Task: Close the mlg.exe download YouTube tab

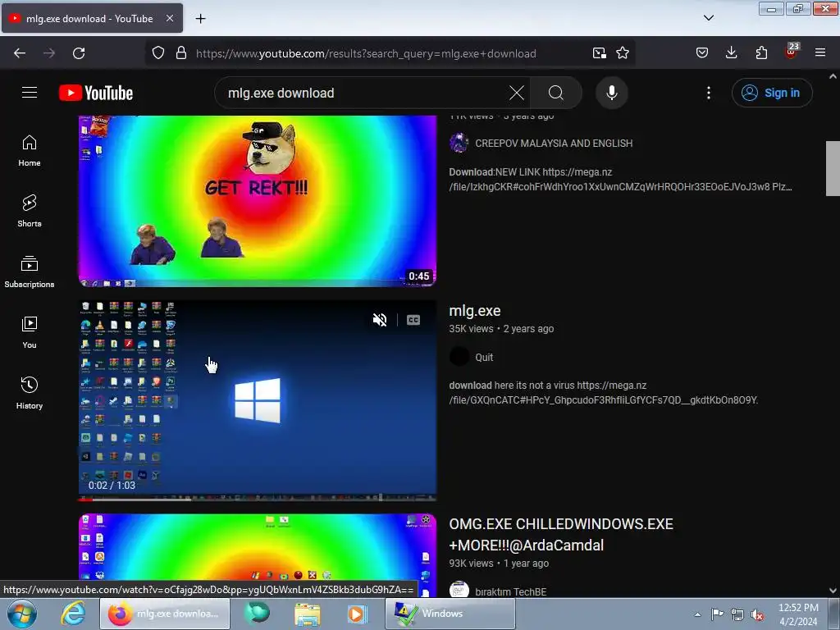Action: click(x=169, y=18)
